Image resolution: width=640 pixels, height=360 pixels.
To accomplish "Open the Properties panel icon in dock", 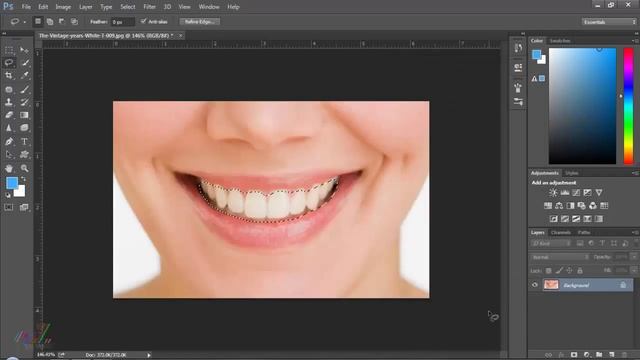I will 518,67.
